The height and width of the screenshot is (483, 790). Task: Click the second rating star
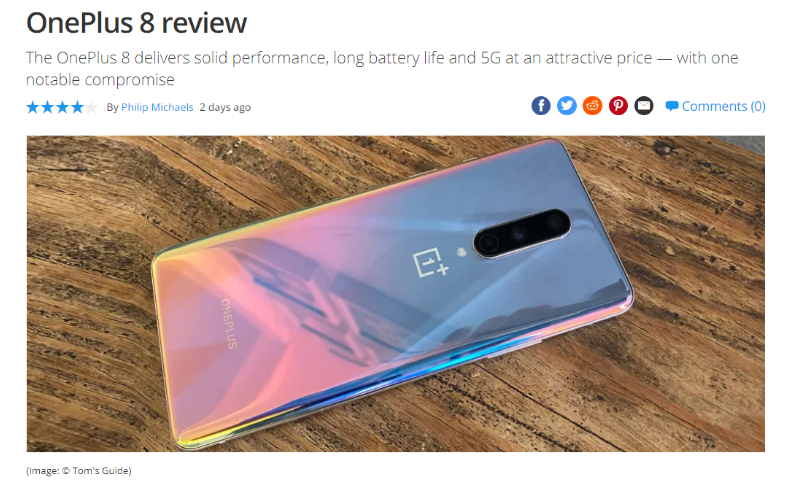click(x=47, y=107)
